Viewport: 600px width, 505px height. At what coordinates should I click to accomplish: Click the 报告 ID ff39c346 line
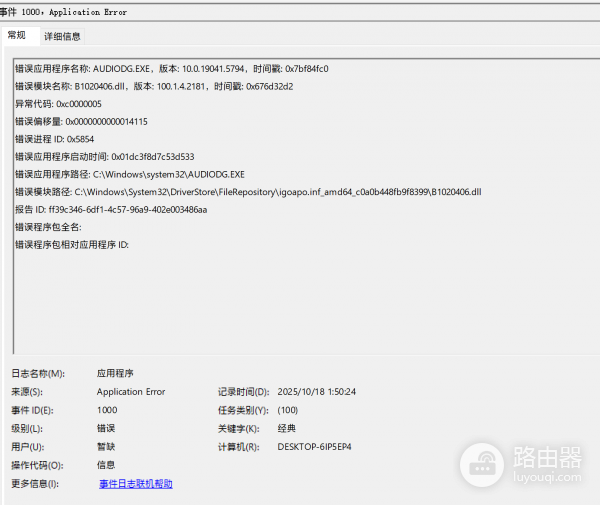pos(111,210)
